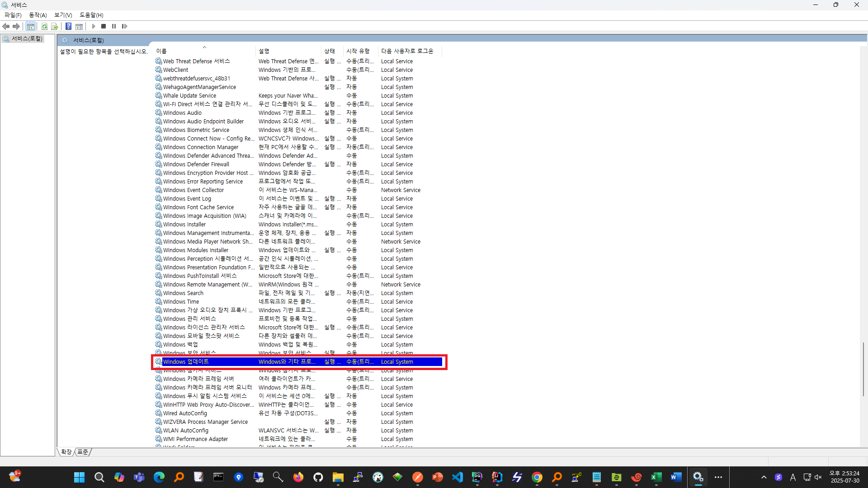
Task: Toggle the Show/Hide Action Pane icon
Action: pos(79,26)
